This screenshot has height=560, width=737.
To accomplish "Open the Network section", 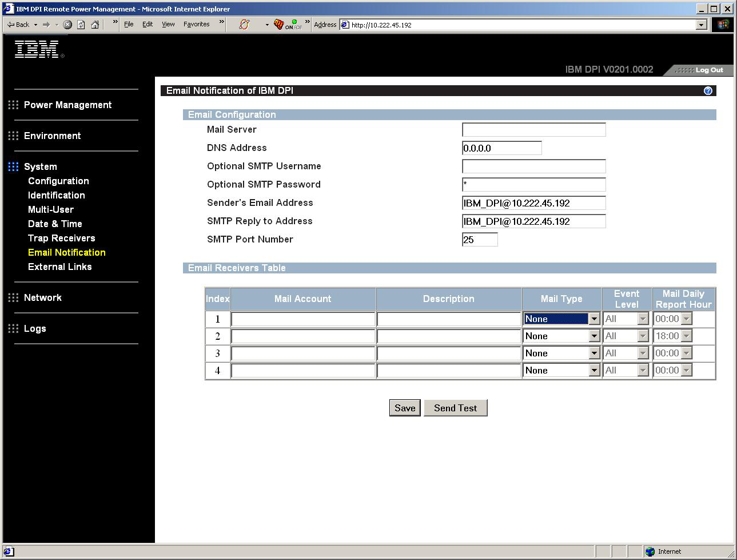I will pos(42,297).
